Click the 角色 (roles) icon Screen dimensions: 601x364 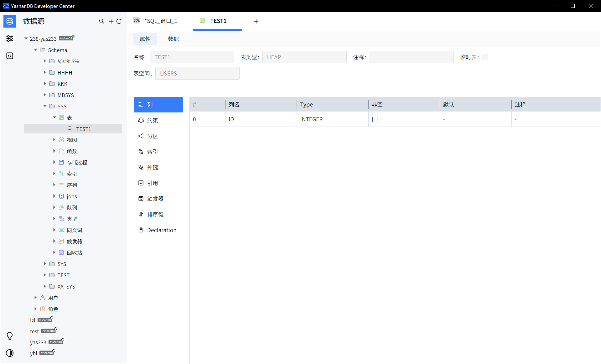click(x=43, y=309)
